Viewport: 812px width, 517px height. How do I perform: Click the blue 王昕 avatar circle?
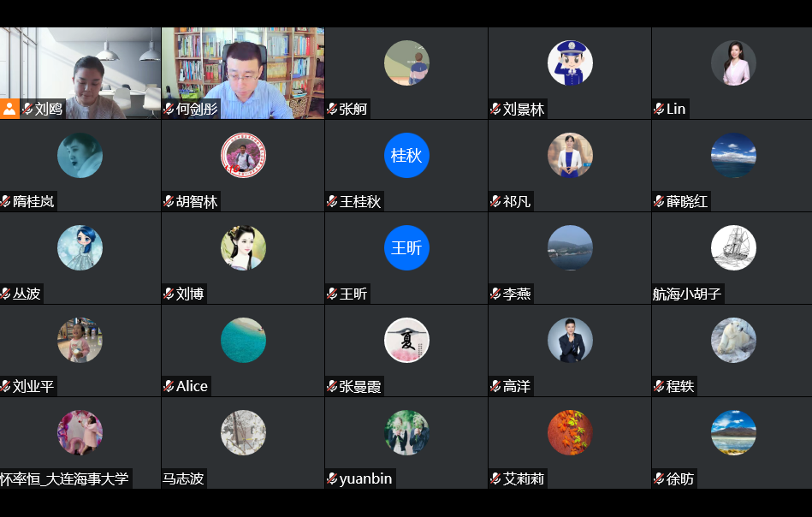[406, 247]
